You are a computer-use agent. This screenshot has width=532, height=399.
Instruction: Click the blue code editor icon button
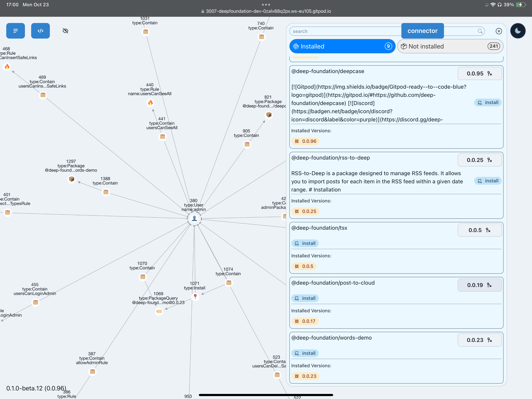pyautogui.click(x=40, y=31)
